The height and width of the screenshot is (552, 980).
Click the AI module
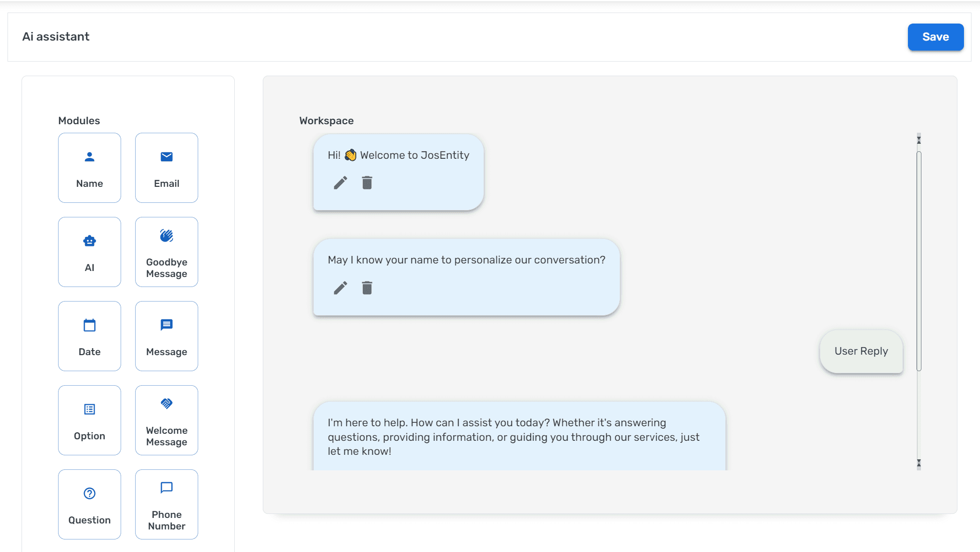click(89, 252)
